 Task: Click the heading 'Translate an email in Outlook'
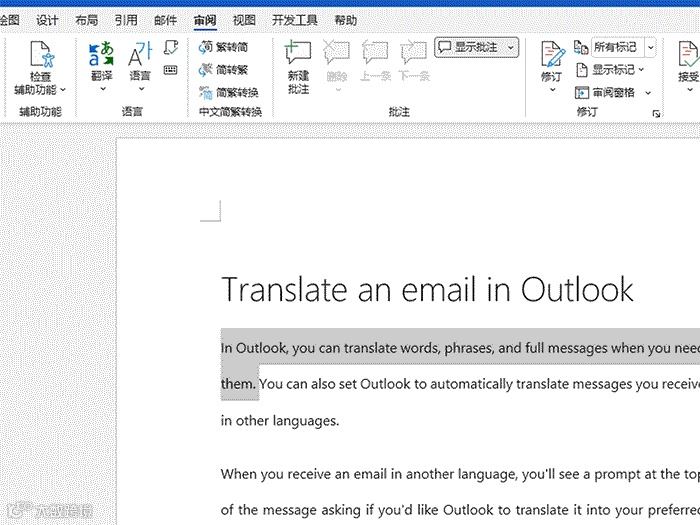(x=427, y=289)
